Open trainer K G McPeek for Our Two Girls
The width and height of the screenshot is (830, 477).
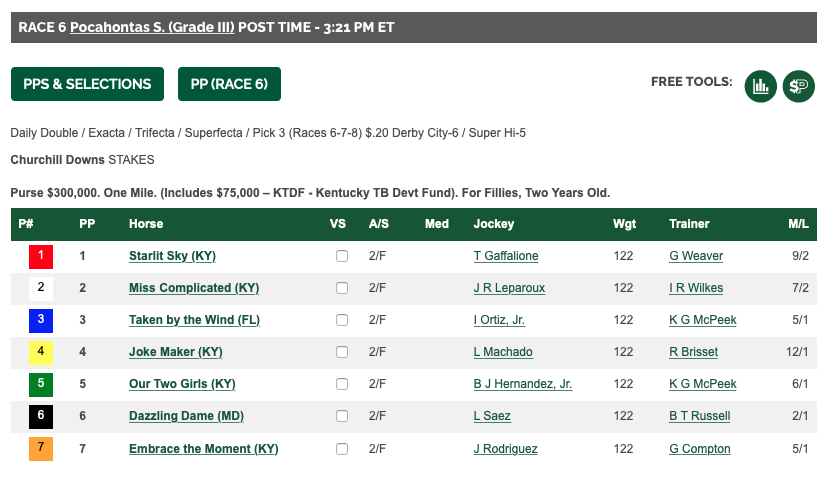pos(702,384)
